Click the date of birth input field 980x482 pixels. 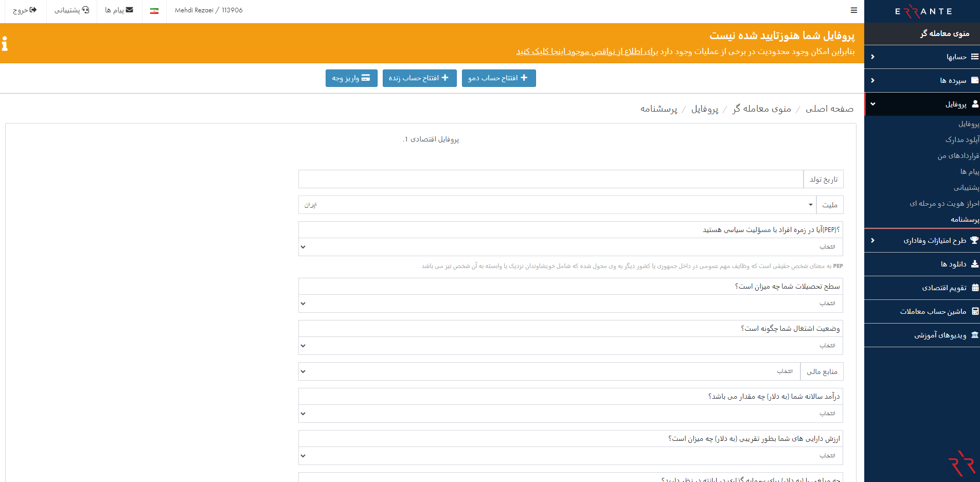point(550,179)
